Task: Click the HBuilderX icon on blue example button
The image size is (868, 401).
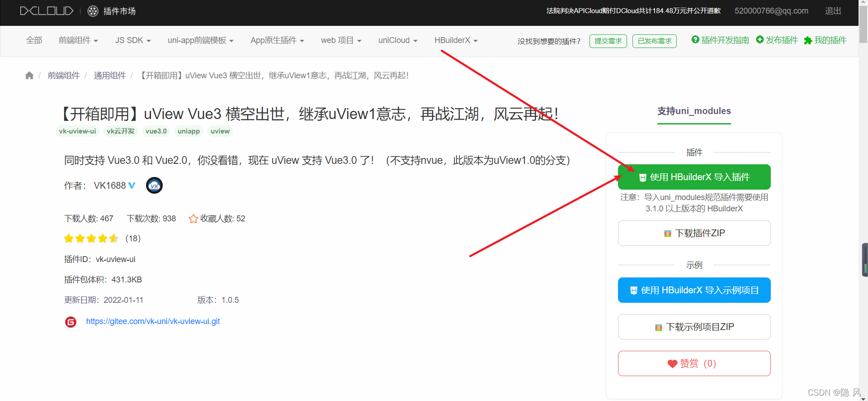Action: 633,291
